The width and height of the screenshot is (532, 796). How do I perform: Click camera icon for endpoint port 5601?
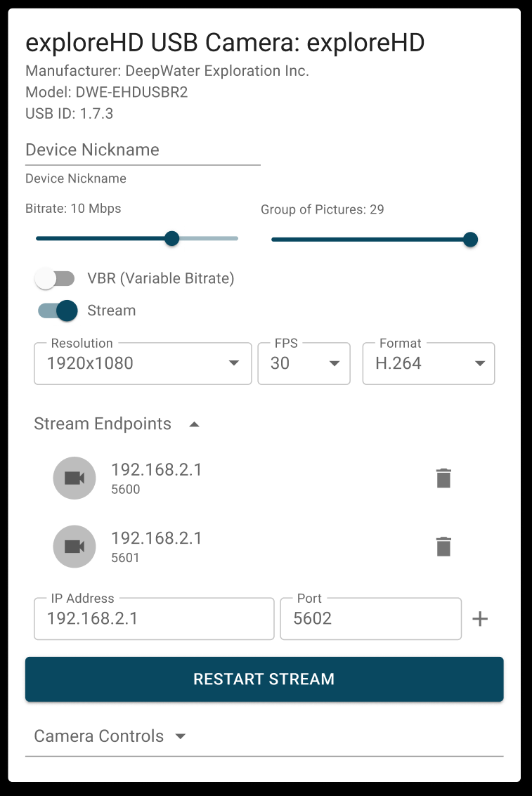(74, 547)
